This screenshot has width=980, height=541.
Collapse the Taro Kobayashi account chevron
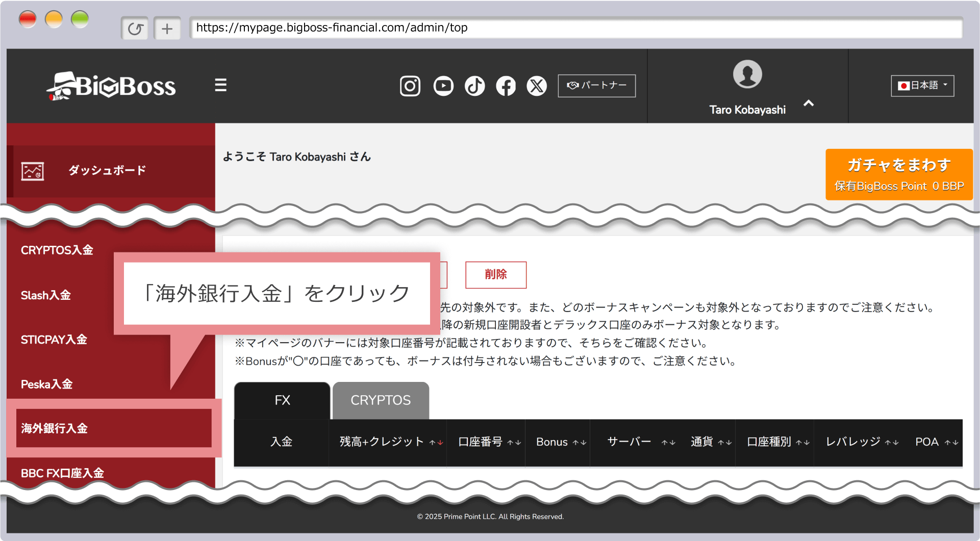tap(809, 104)
